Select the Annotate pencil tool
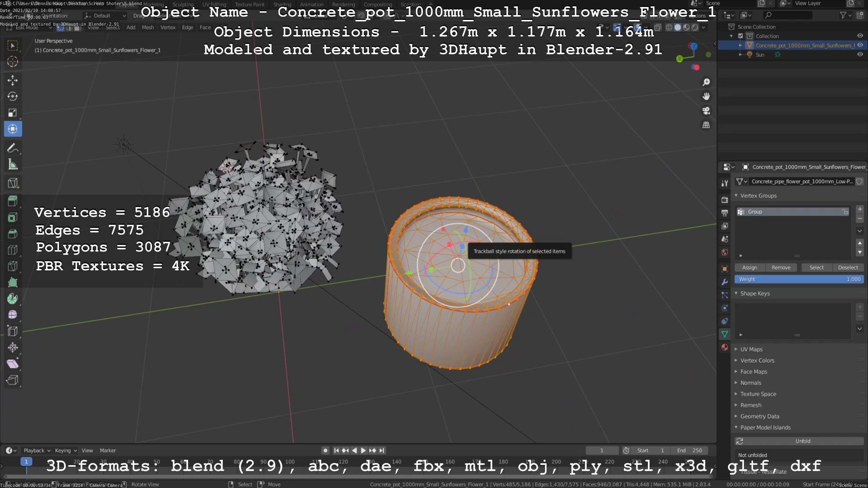The image size is (868, 488). coord(13,148)
